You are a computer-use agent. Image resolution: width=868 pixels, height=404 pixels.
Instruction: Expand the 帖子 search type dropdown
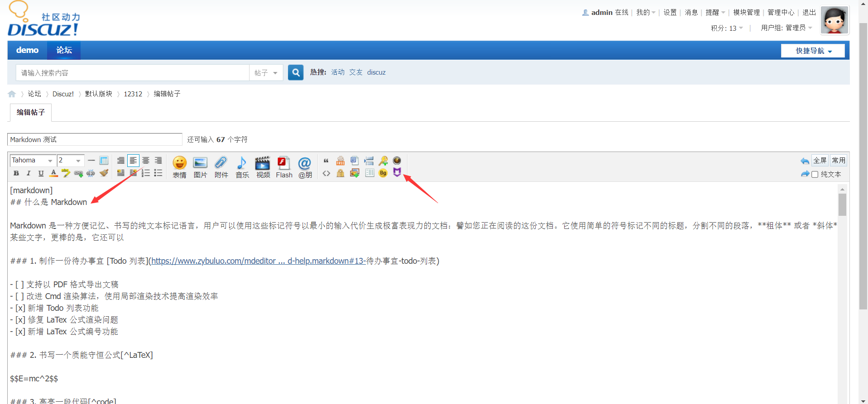coord(266,73)
